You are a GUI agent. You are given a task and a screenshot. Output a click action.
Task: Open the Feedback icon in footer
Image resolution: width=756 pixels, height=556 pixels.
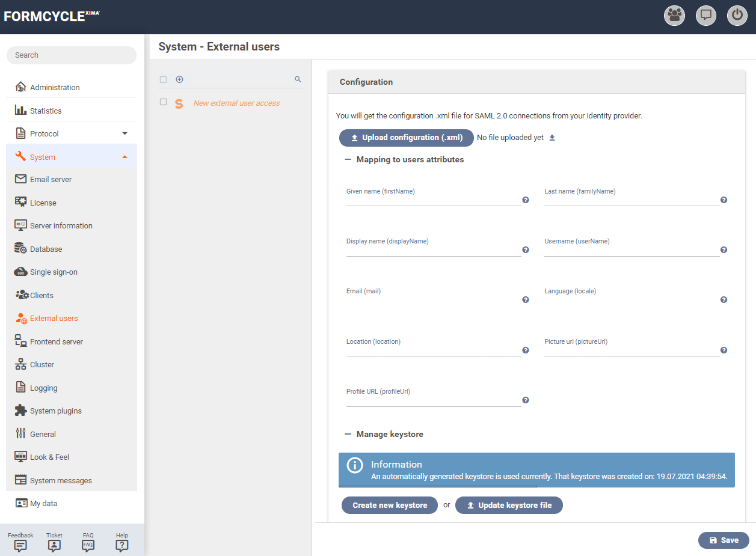pyautogui.click(x=20, y=546)
